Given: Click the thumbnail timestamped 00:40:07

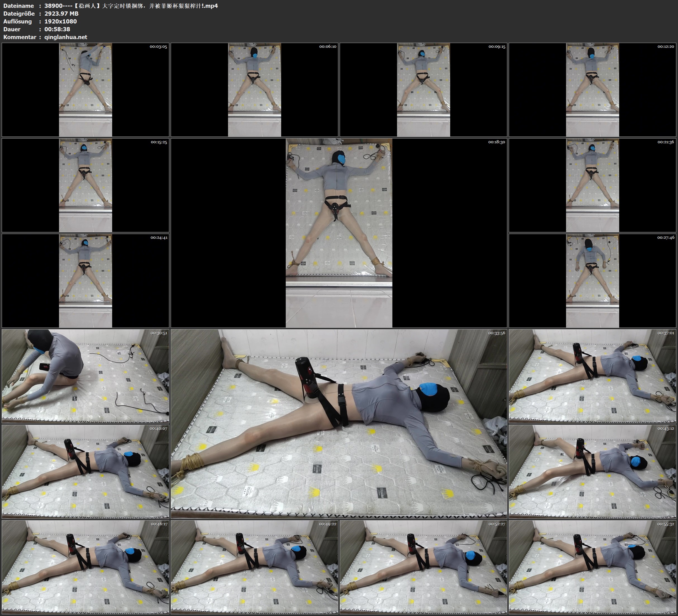Looking at the screenshot, I should tap(85, 471).
